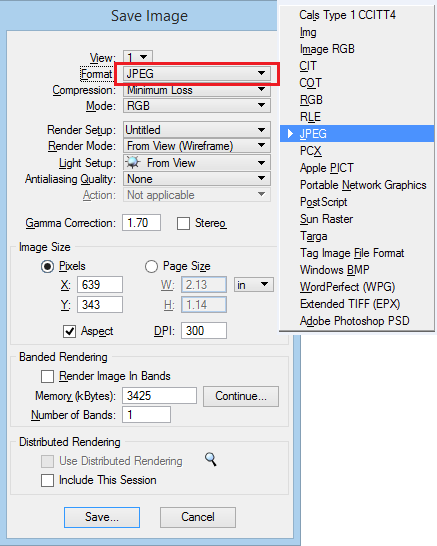This screenshot has width=437, height=546.
Task: Open the Compression dropdown
Action: [197, 90]
